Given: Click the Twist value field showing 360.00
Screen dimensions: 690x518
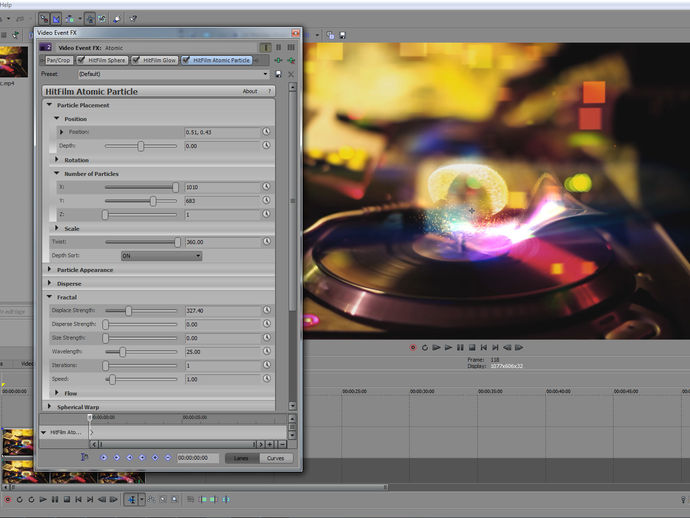Looking at the screenshot, I should 223,242.
